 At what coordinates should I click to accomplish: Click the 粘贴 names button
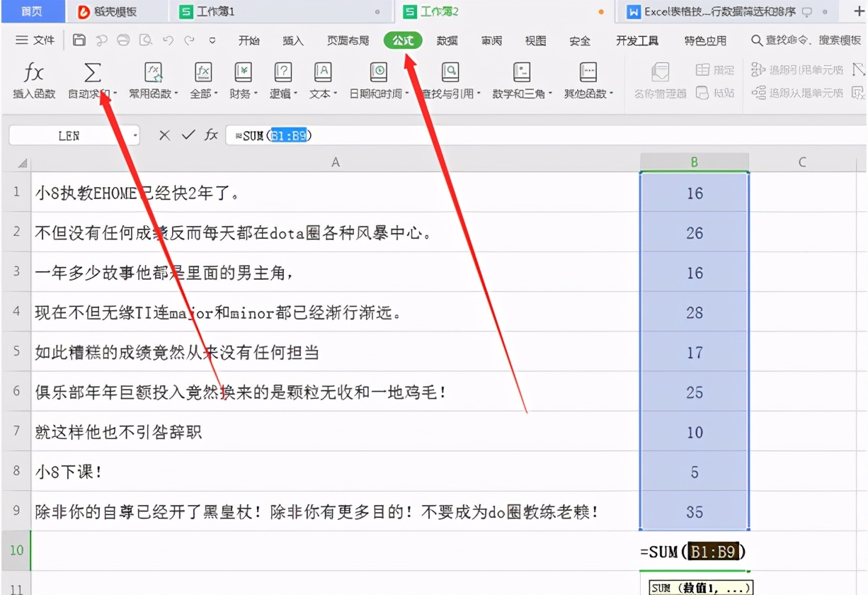tap(715, 93)
